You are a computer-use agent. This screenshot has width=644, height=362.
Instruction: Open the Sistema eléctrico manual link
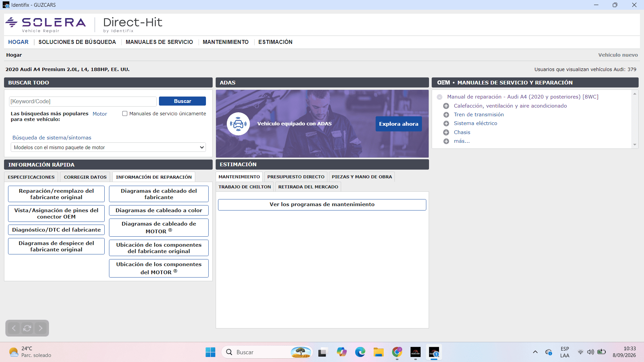(475, 123)
